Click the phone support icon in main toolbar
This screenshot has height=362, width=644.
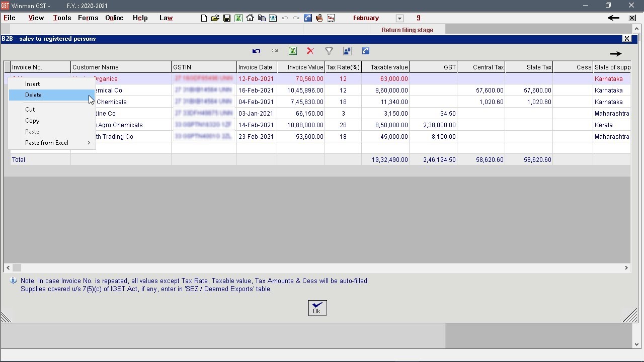[x=308, y=18]
